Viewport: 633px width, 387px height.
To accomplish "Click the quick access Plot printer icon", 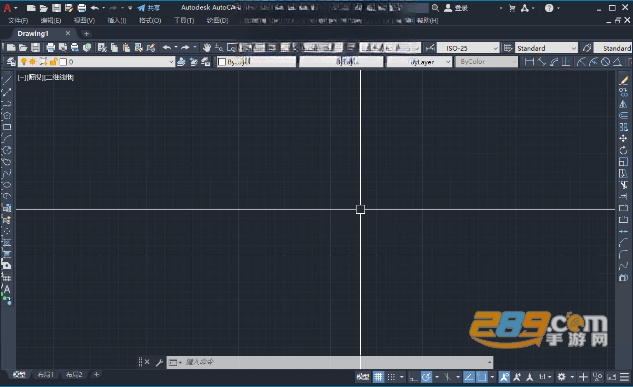I will pyautogui.click(x=82, y=8).
